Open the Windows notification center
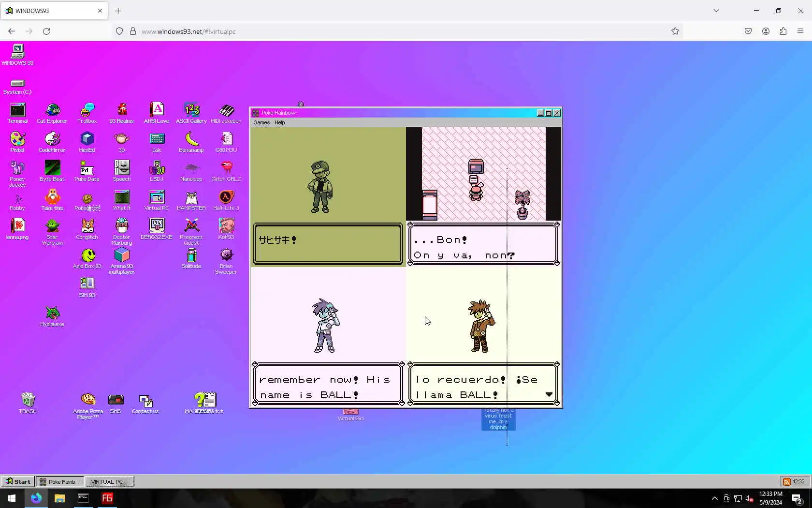Viewport: 812px width, 508px height. coord(797,498)
